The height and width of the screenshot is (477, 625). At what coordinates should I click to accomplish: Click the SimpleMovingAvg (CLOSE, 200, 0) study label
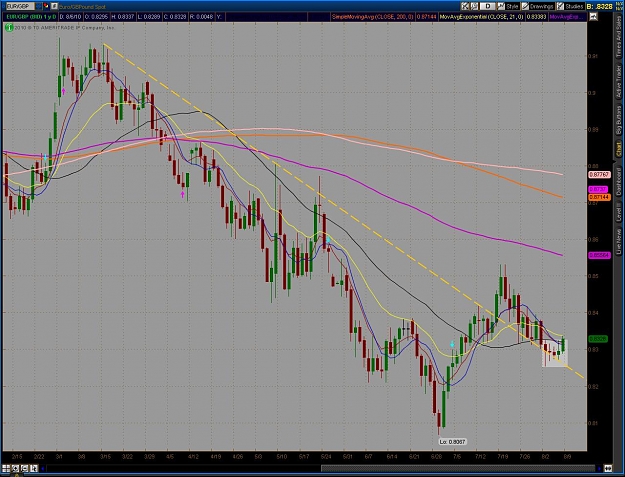(373, 17)
